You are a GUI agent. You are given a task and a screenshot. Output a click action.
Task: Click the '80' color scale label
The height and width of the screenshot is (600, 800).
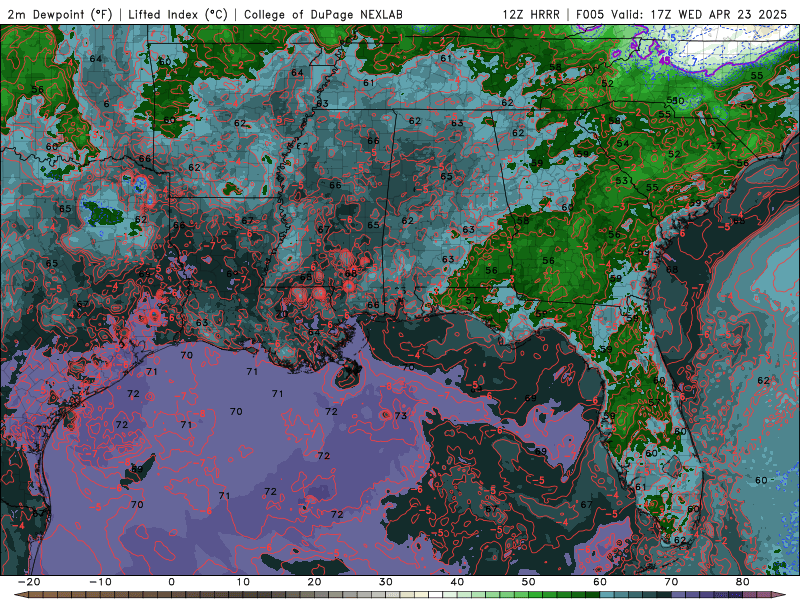743,582
